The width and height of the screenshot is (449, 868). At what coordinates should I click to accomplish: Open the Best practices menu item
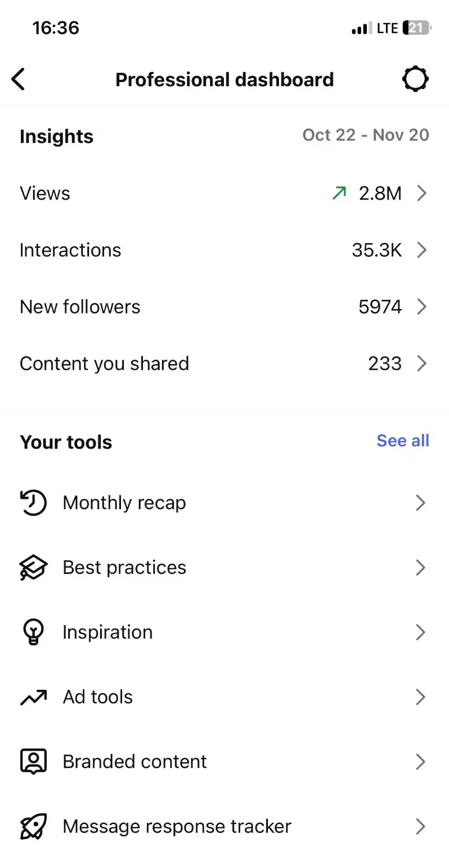(124, 568)
